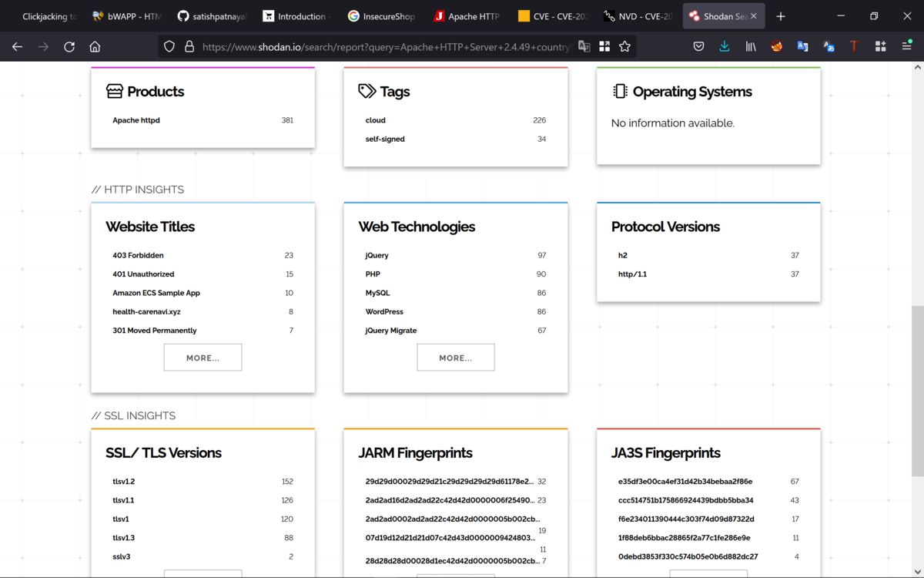This screenshot has height=578, width=924.
Task: Select JARM fingerprint starting 29d29d00029d
Action: click(450, 482)
